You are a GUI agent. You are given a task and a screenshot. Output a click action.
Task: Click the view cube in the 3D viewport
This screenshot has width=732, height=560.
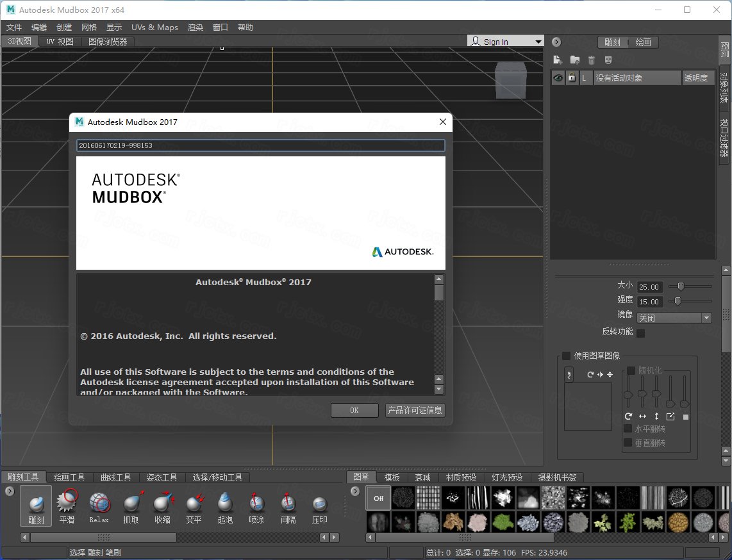(x=511, y=80)
